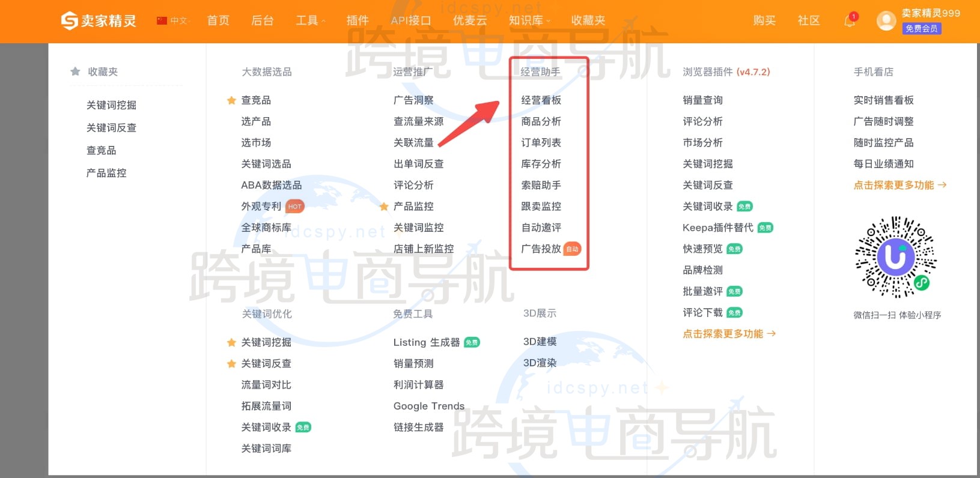This screenshot has height=478, width=980.
Task: Click 点击探索更多功能 under 手机看店
Action: coord(900,185)
